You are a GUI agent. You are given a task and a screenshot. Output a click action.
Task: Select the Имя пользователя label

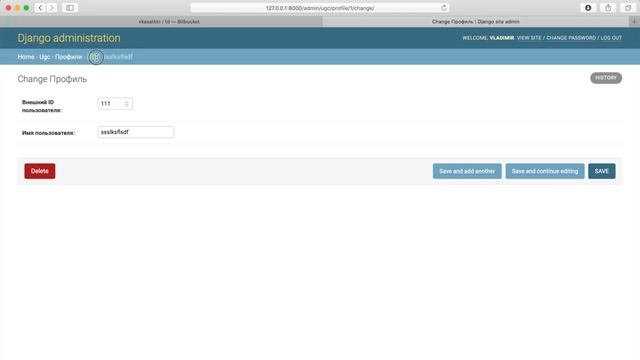48,133
